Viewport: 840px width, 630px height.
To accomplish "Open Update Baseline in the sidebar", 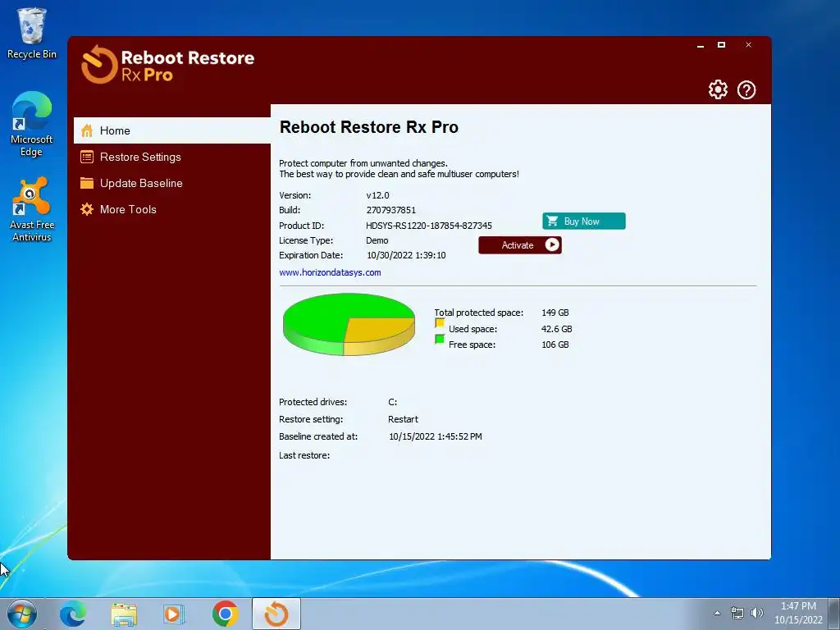I will pyautogui.click(x=172, y=183).
